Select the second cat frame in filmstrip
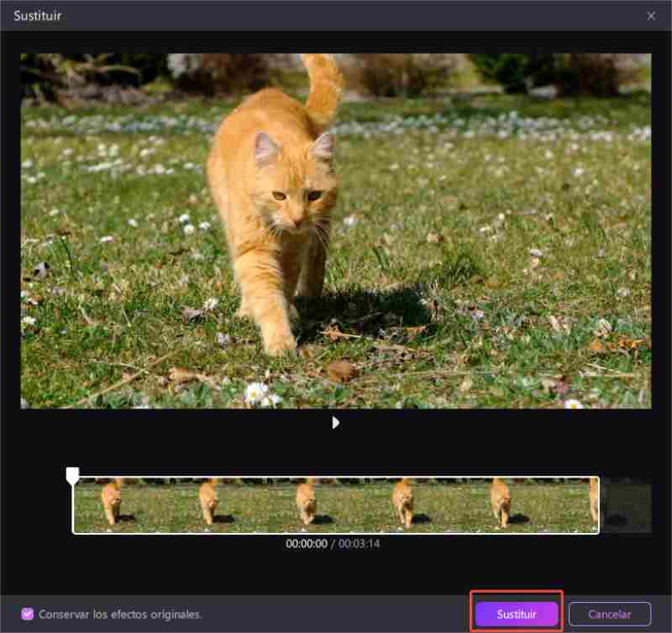Image resolution: width=672 pixels, height=633 pixels. coord(209,504)
